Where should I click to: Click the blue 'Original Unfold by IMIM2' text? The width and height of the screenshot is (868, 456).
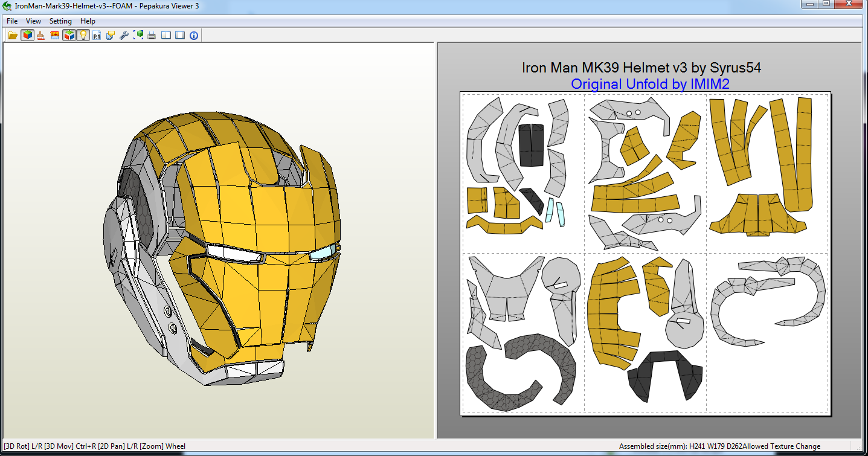[x=651, y=84]
